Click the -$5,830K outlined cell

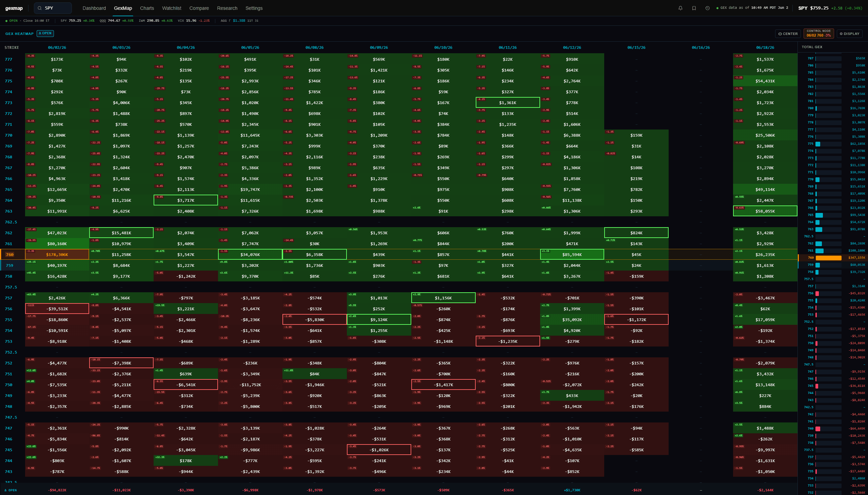point(315,320)
